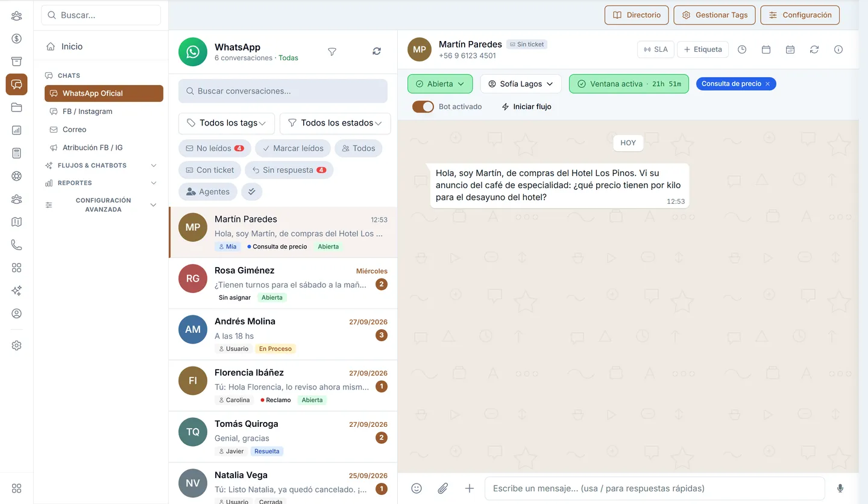Open WhatsApp Oficial in the sidebar
This screenshot has height=504, width=868.
point(104,93)
